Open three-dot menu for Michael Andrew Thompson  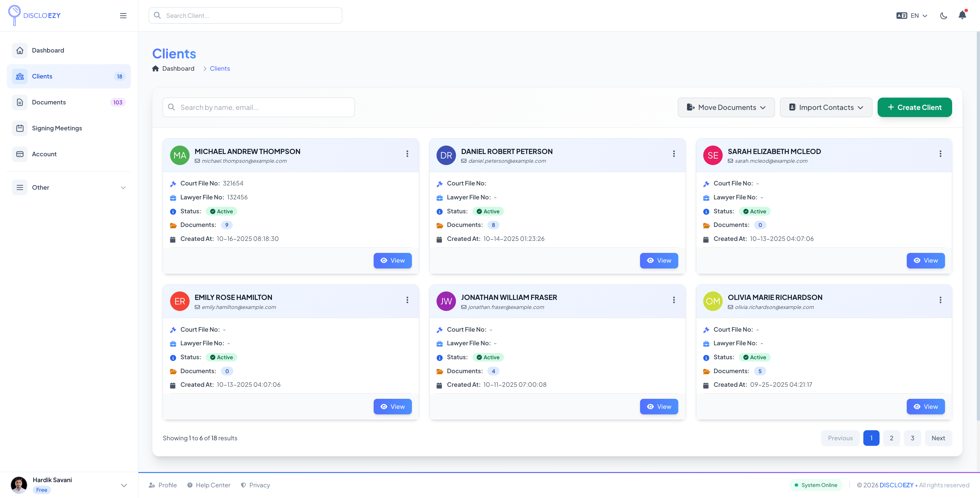click(x=407, y=154)
